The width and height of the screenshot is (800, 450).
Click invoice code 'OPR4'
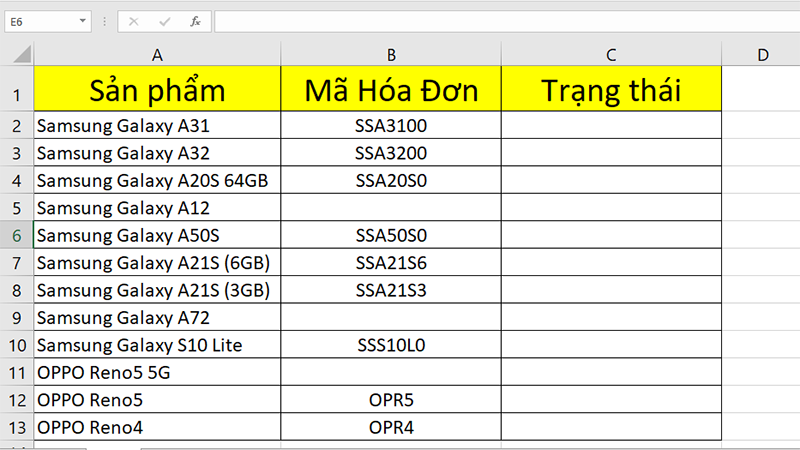tap(391, 428)
